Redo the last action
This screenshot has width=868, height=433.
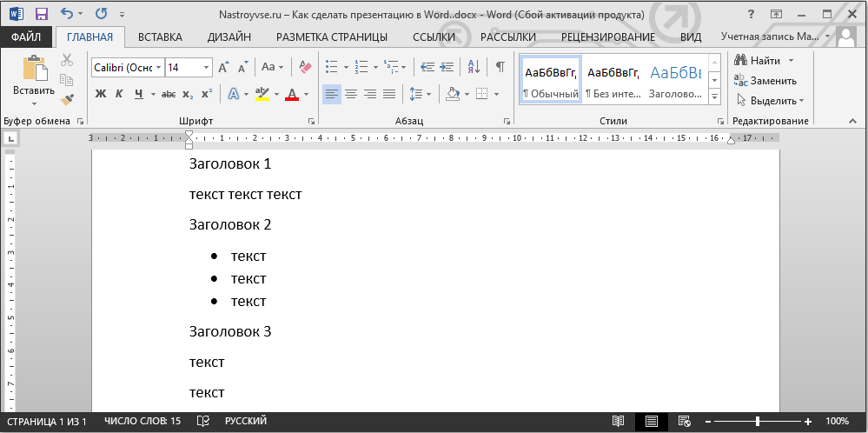101,14
